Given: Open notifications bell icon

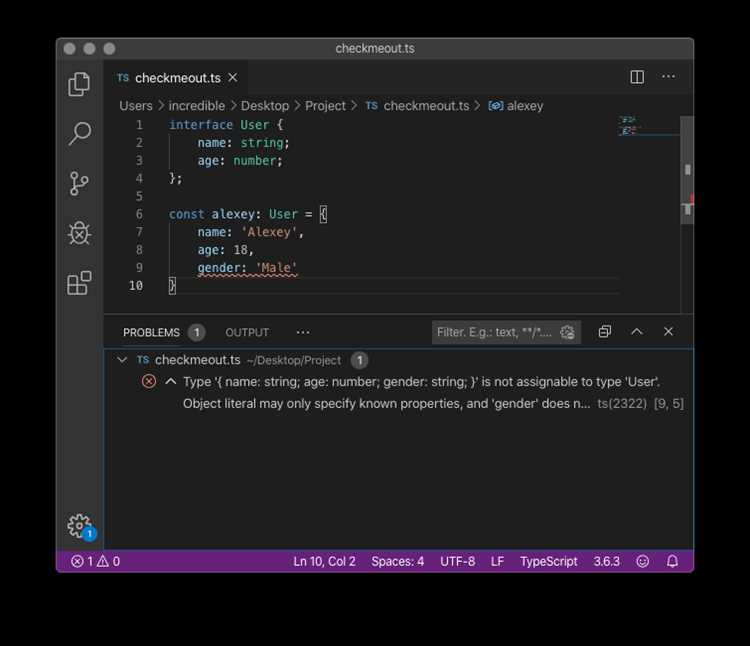Looking at the screenshot, I should (672, 561).
